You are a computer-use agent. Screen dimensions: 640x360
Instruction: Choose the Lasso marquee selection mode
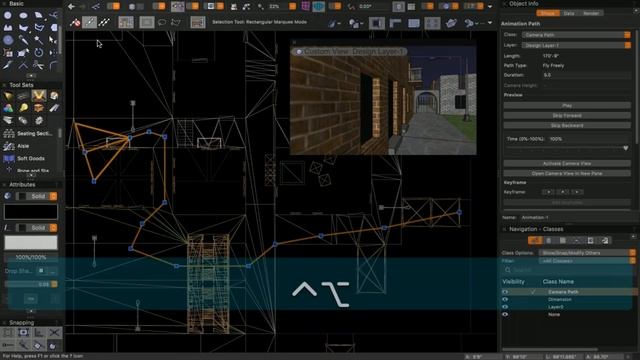[162, 22]
